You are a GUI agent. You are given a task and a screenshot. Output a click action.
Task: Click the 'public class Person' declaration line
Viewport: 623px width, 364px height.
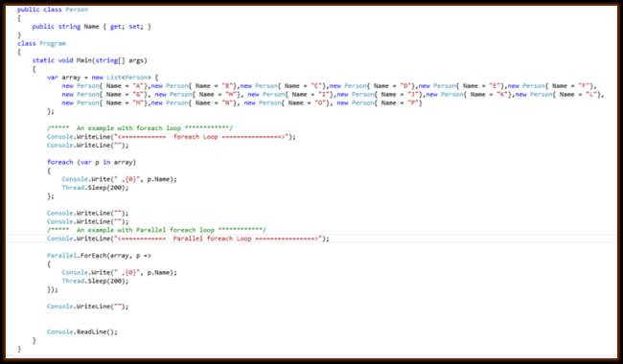coord(53,10)
